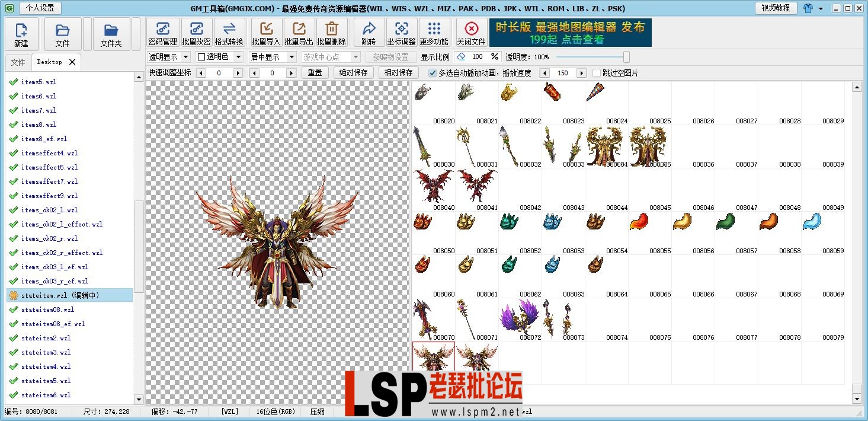Click file list scrollbar down arrow
Viewport: 868px width, 421px height.
click(139, 400)
